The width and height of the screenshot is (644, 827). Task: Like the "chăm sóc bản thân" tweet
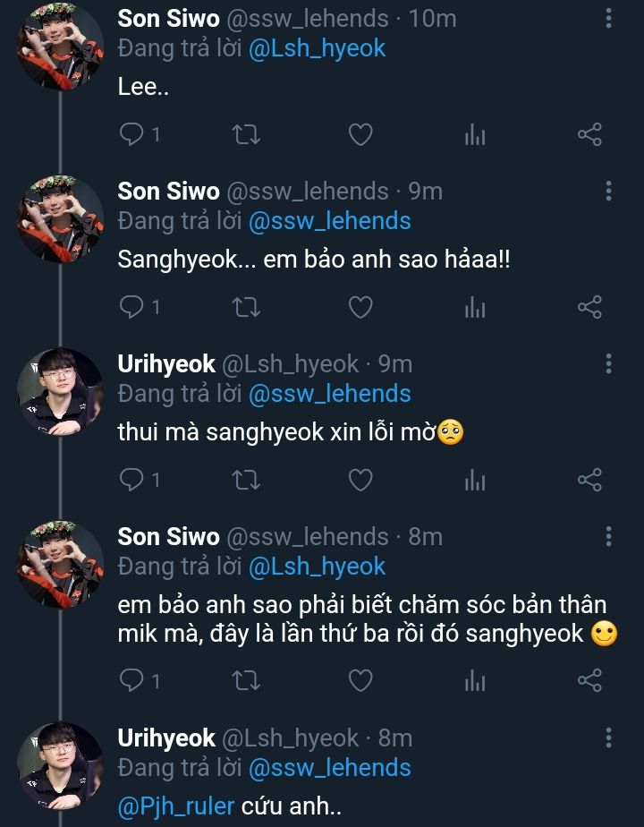coord(360,682)
